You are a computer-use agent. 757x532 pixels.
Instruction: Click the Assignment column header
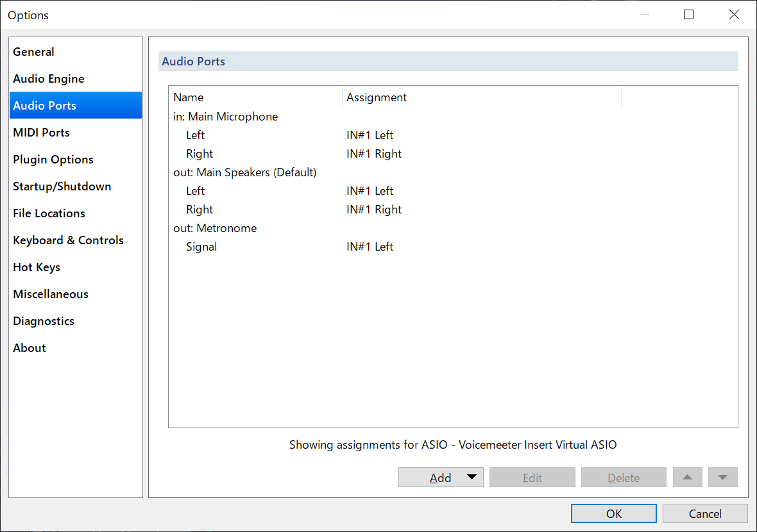tap(377, 97)
